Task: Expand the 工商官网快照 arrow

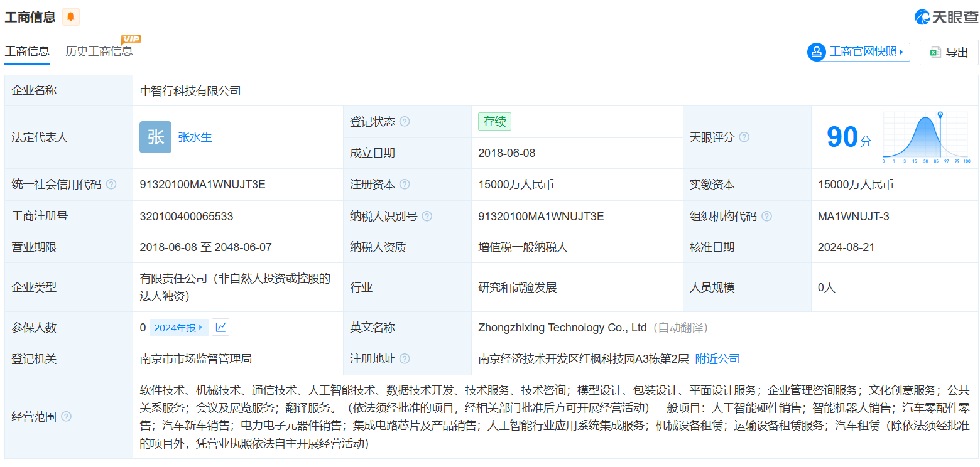Action: pyautogui.click(x=900, y=52)
